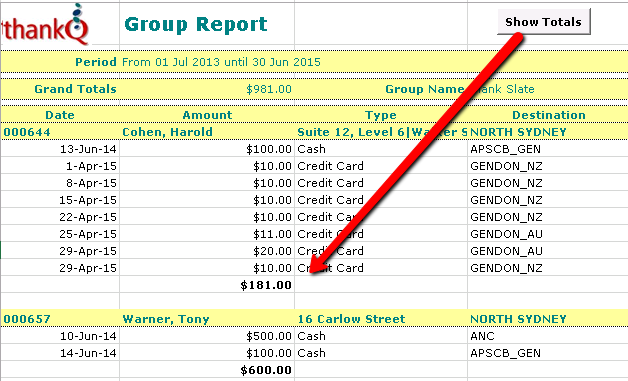628x381 pixels.
Task: Click the name Warner, Tony
Action: (x=166, y=319)
